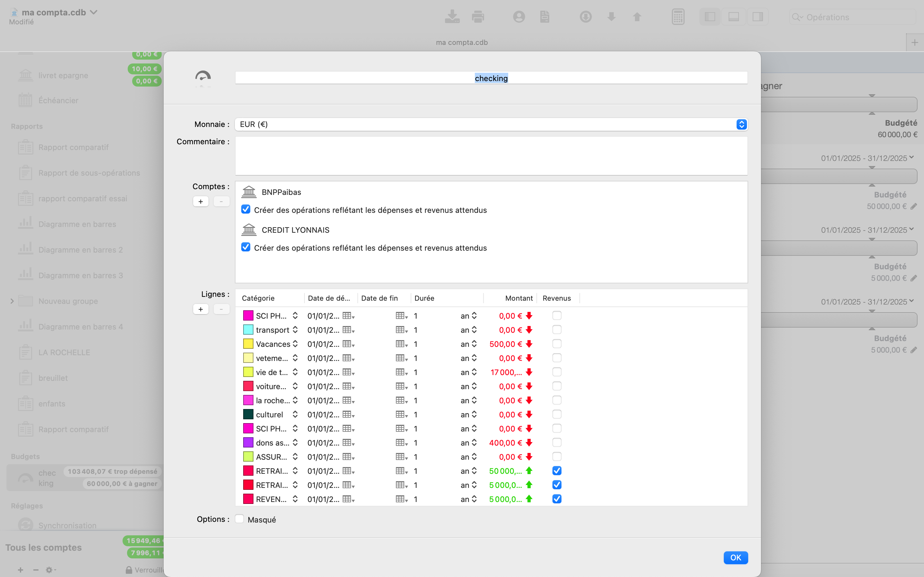Sort the lines by the Catégorie column header

pyautogui.click(x=258, y=298)
